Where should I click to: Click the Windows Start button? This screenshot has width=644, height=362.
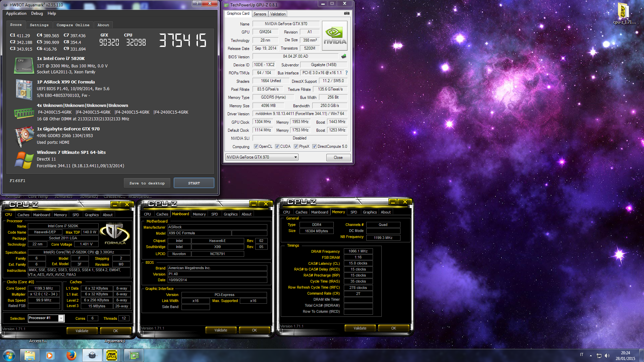(x=9, y=355)
